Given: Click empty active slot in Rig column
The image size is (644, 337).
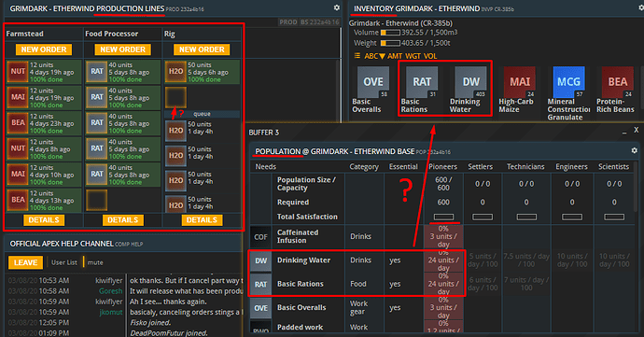Looking at the screenshot, I should click(175, 97).
